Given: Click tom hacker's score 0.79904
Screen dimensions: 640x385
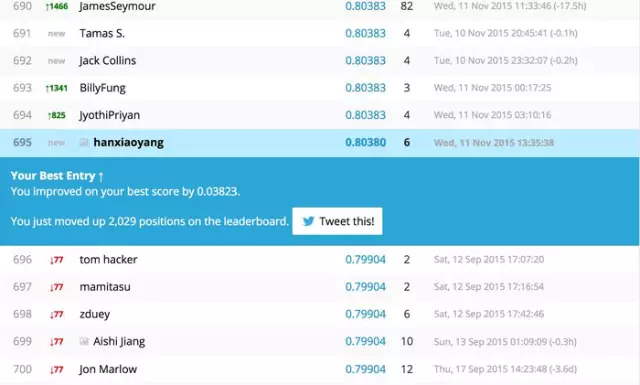Looking at the screenshot, I should point(365,259).
